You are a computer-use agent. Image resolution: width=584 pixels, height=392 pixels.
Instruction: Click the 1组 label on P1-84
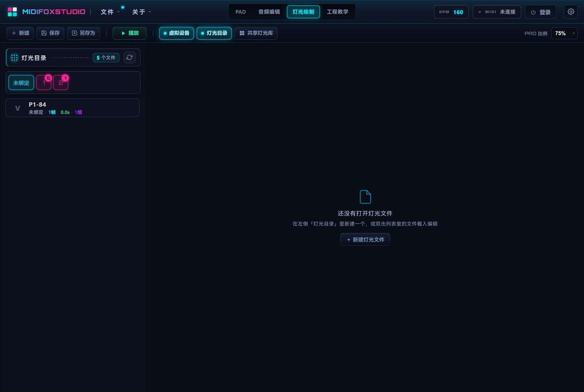[78, 112]
